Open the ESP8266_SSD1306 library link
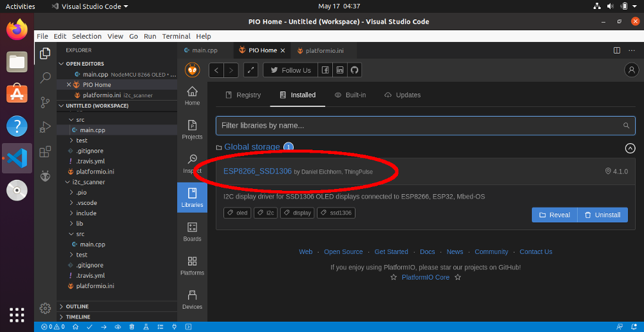This screenshot has width=644, height=332. click(x=258, y=171)
